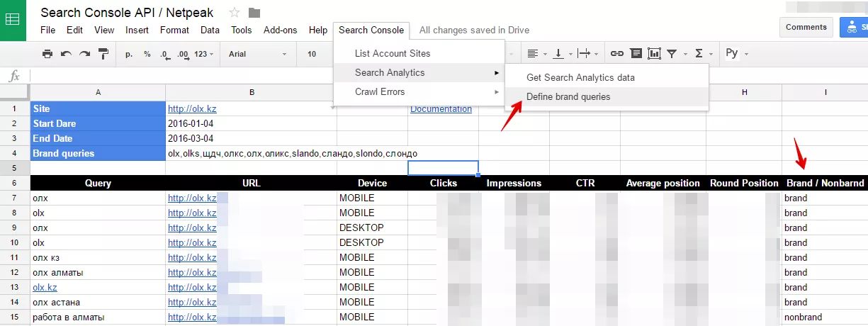The image size is (868, 326).
Task: Expand the input tools dropdown arrow
Action: (746, 54)
